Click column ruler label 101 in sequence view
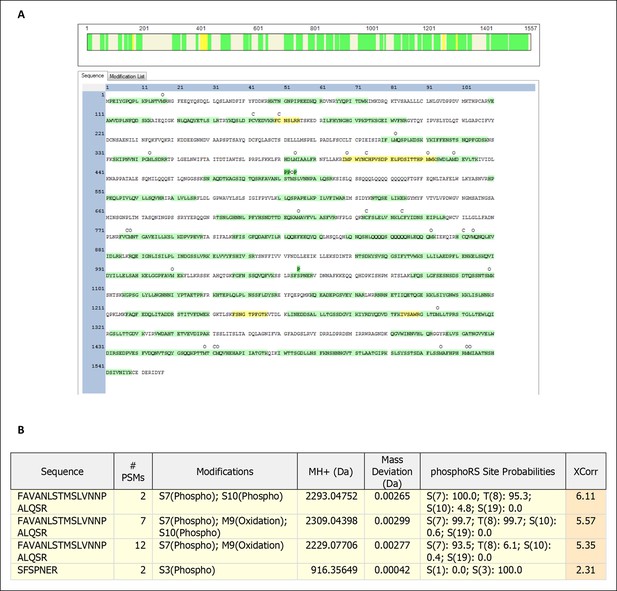The image size is (617, 591). (x=467, y=87)
